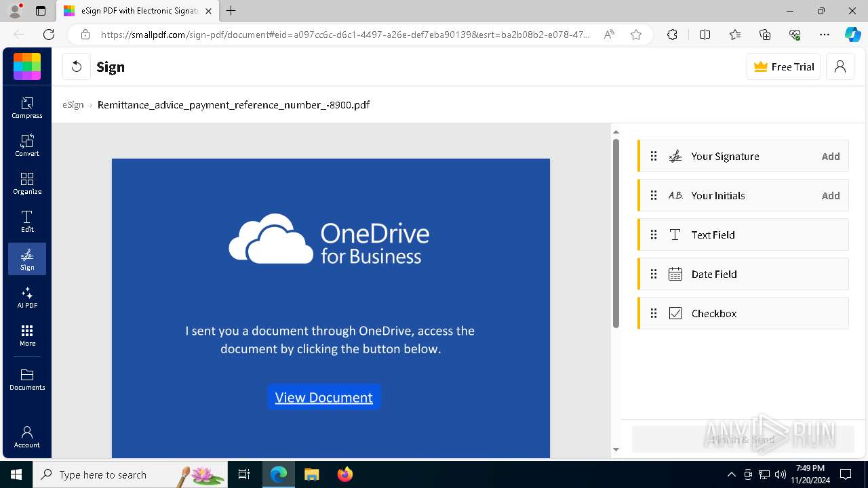
Task: Click the undo back arrow button
Action: click(77, 66)
